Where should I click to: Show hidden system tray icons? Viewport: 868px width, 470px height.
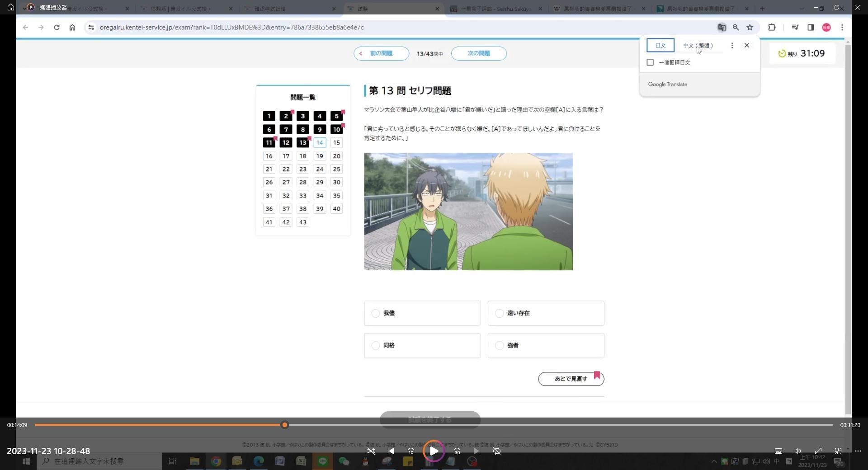pos(714,461)
